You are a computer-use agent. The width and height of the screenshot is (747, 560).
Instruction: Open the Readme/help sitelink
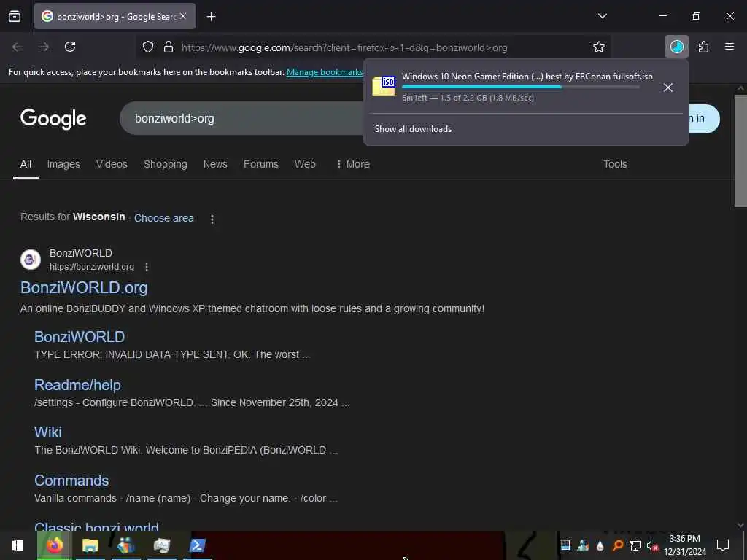coord(77,385)
